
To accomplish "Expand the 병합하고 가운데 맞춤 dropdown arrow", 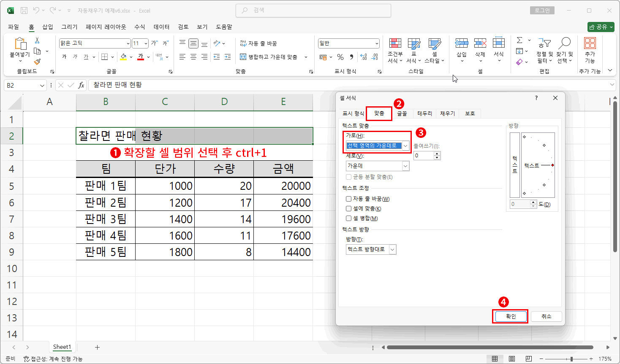I will (306, 57).
